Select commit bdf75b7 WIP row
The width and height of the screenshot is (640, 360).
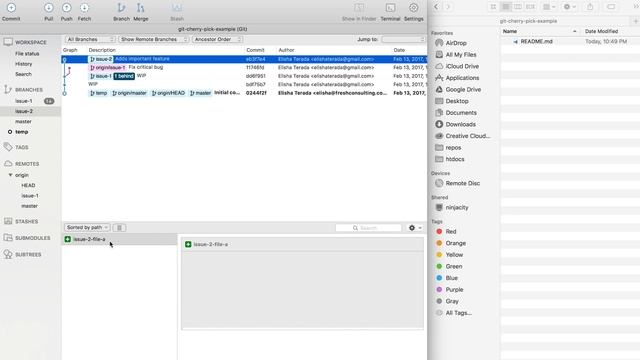[244, 84]
